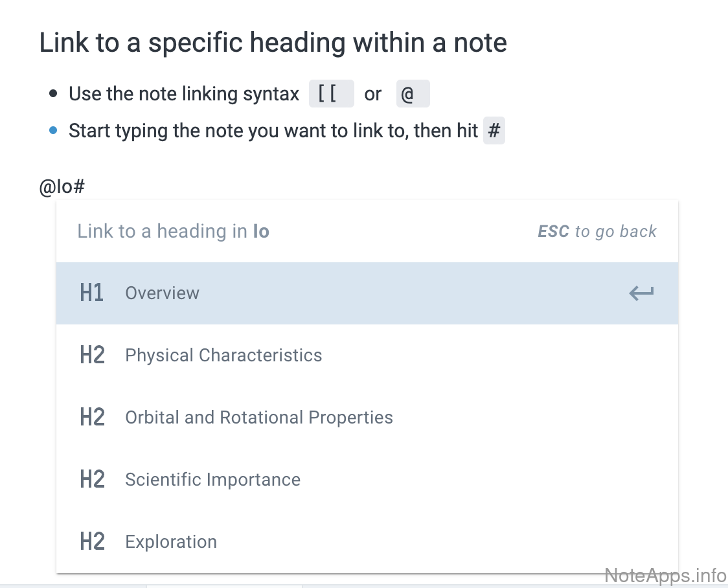Click the # key code chip

coord(494,131)
